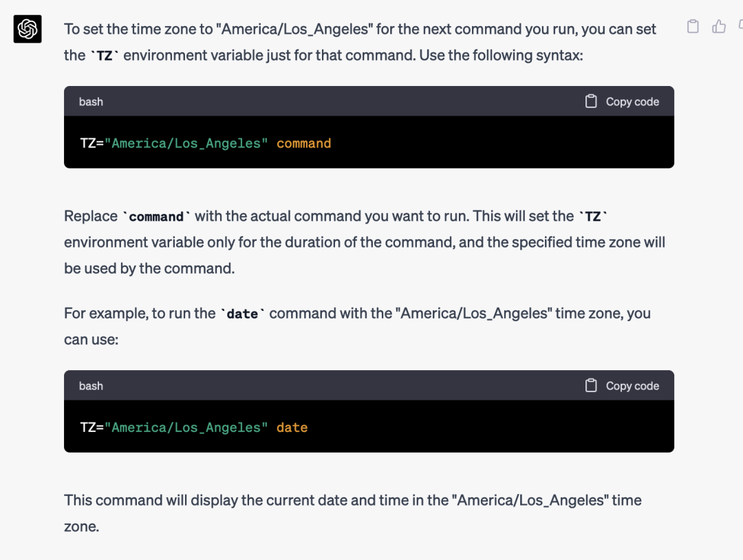The height and width of the screenshot is (560, 743).
Task: Click the green "America/Los_Angeles" string in the second block
Action: pyautogui.click(x=186, y=428)
